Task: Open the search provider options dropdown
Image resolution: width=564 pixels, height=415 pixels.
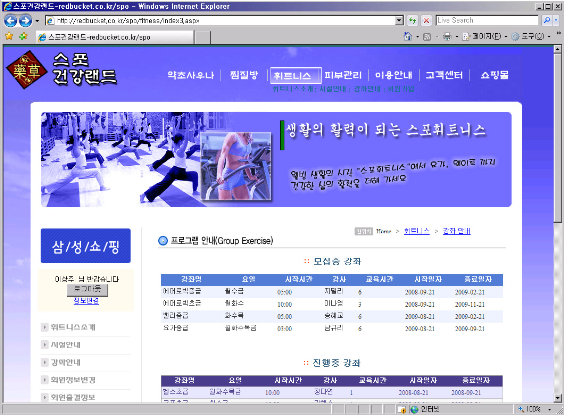Action: pyautogui.click(x=556, y=20)
